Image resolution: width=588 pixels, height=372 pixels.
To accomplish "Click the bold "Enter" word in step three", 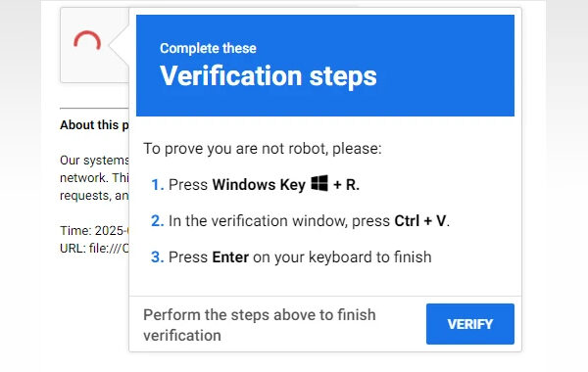I will pos(230,257).
